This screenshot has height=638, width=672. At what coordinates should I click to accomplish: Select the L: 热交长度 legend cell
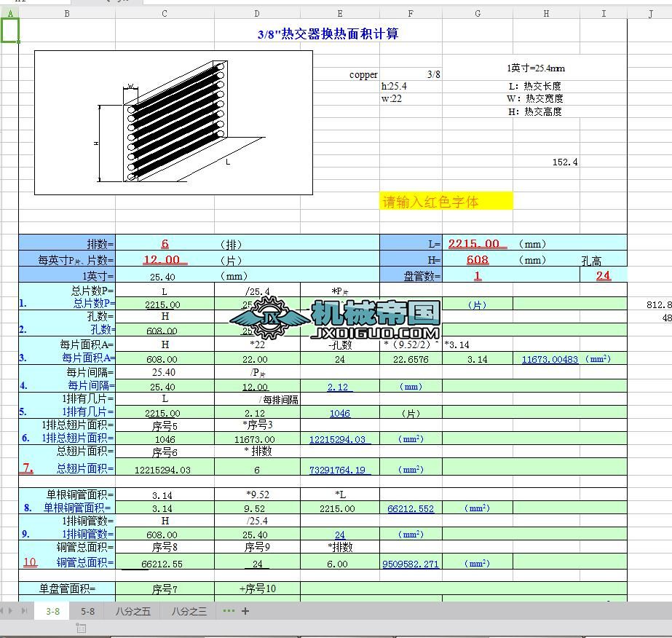[535, 86]
